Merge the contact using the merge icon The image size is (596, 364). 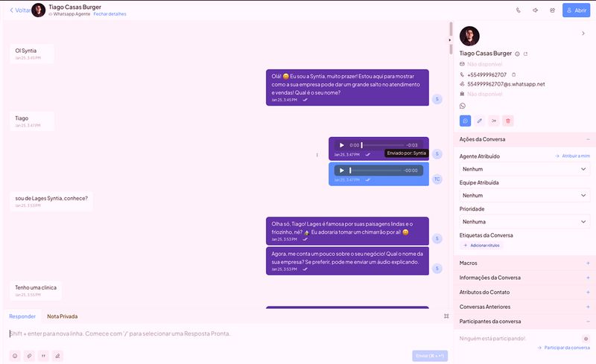494,121
